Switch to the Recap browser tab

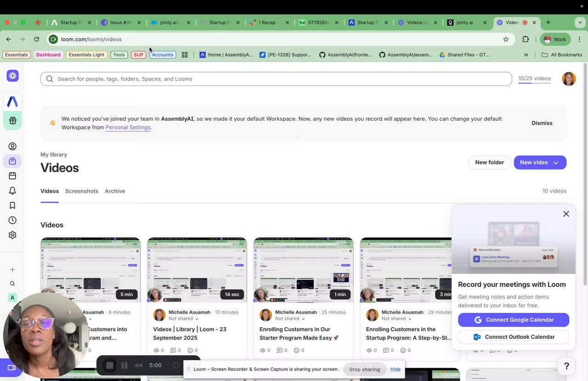[269, 22]
